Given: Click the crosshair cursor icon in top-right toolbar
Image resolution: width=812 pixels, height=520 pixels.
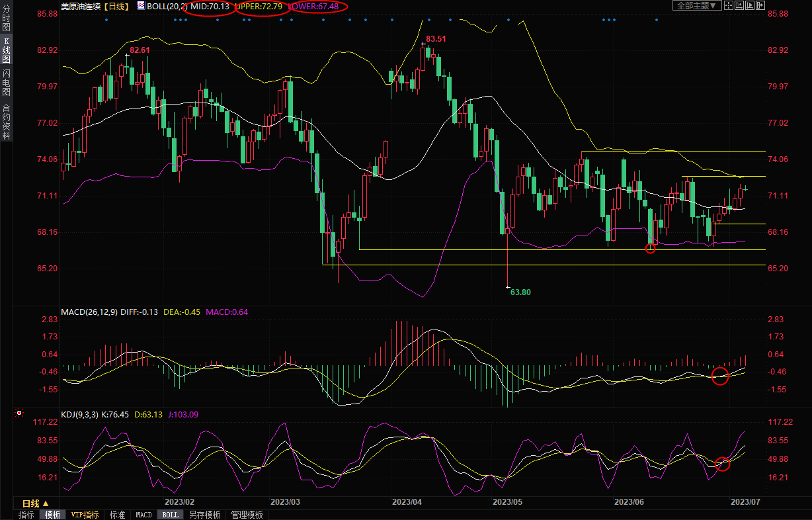Looking at the screenshot, I should coord(728,5).
